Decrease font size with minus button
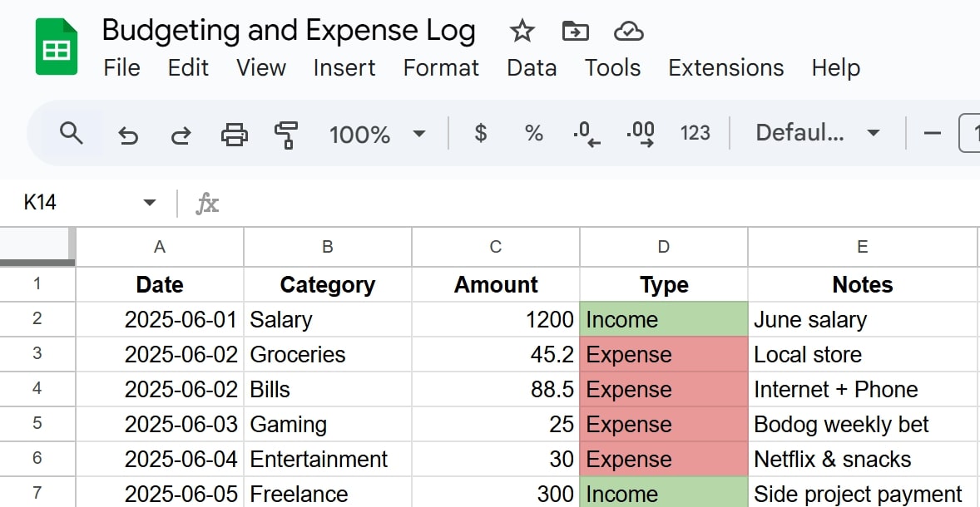This screenshot has width=980, height=507. [x=932, y=133]
